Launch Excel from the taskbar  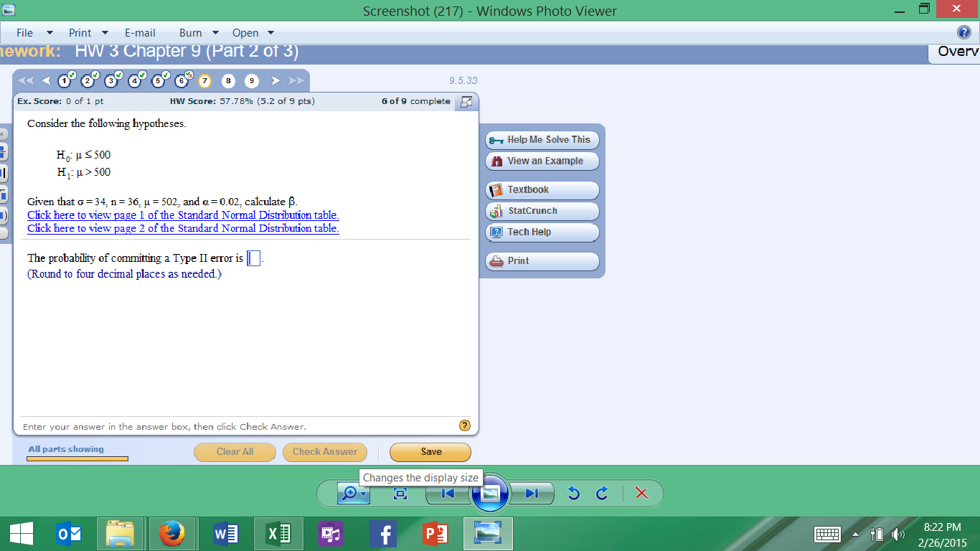[x=278, y=534]
